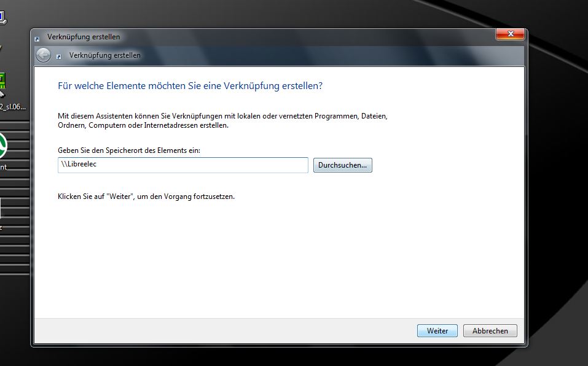Screen dimensions: 588x366
Task: Cancel the wizard with Abbrechen
Action: click(x=490, y=331)
